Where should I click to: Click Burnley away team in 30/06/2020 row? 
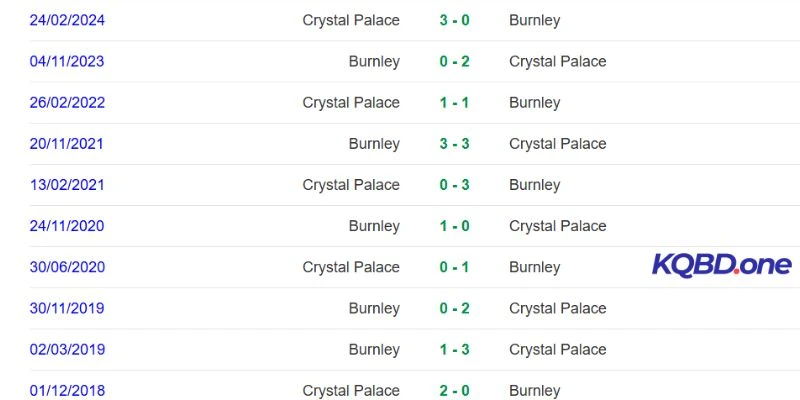click(x=534, y=267)
